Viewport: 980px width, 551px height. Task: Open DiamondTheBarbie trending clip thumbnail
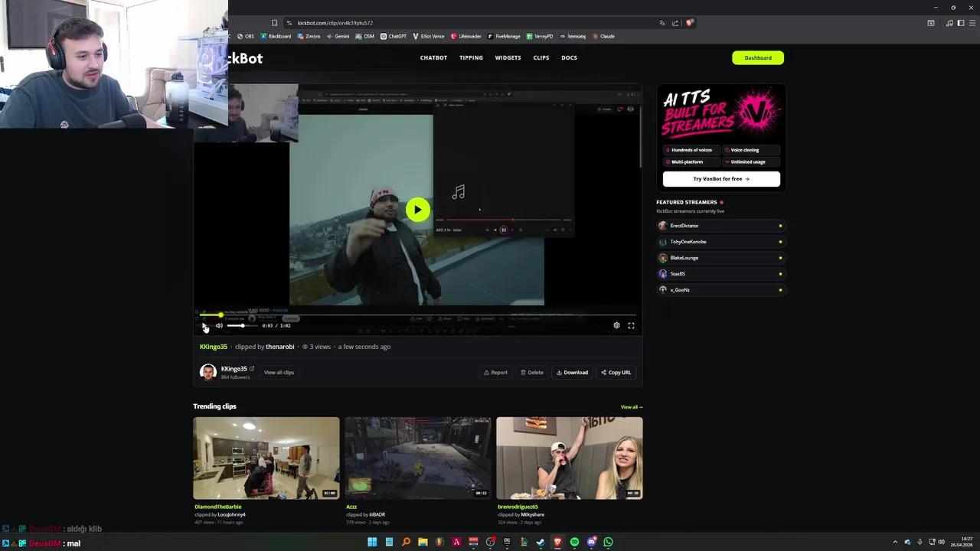click(x=266, y=458)
